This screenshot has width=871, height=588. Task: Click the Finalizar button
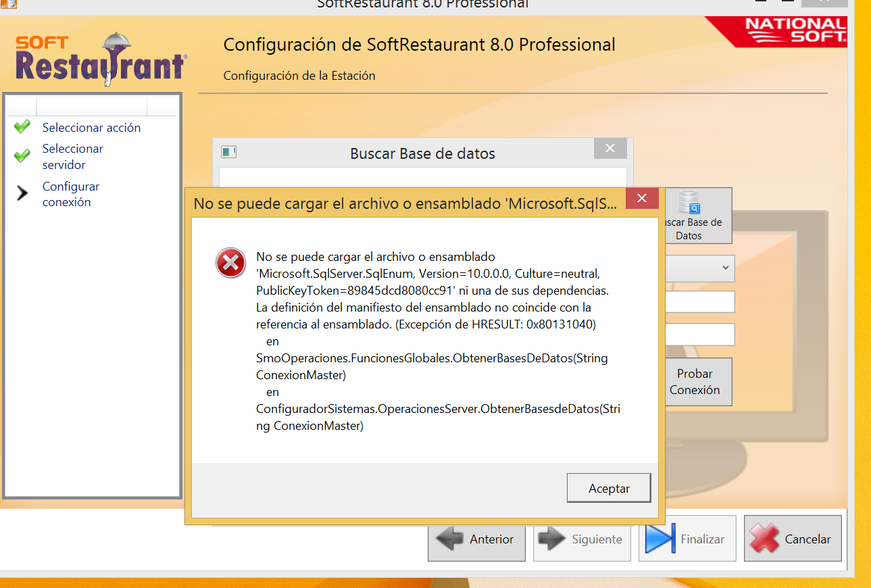point(687,539)
